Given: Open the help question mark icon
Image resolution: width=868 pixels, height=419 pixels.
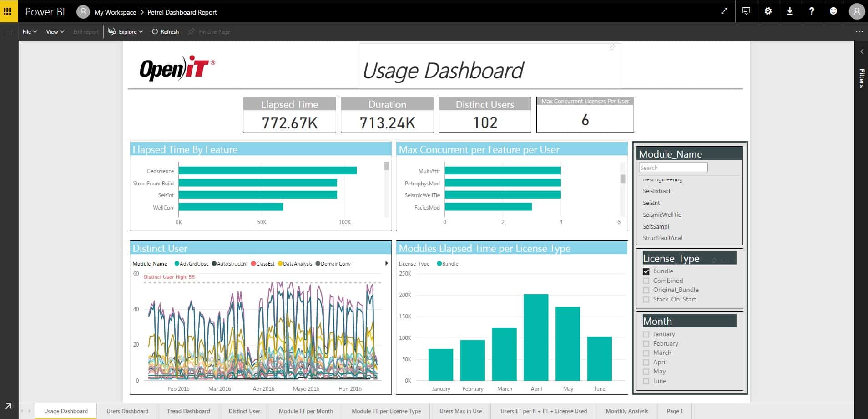Looking at the screenshot, I should click(x=812, y=11).
